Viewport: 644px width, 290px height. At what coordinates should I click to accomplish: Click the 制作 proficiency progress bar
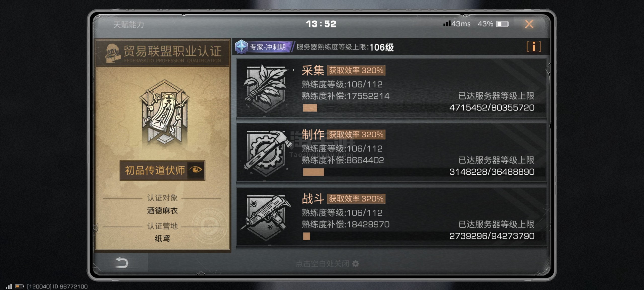point(424,172)
